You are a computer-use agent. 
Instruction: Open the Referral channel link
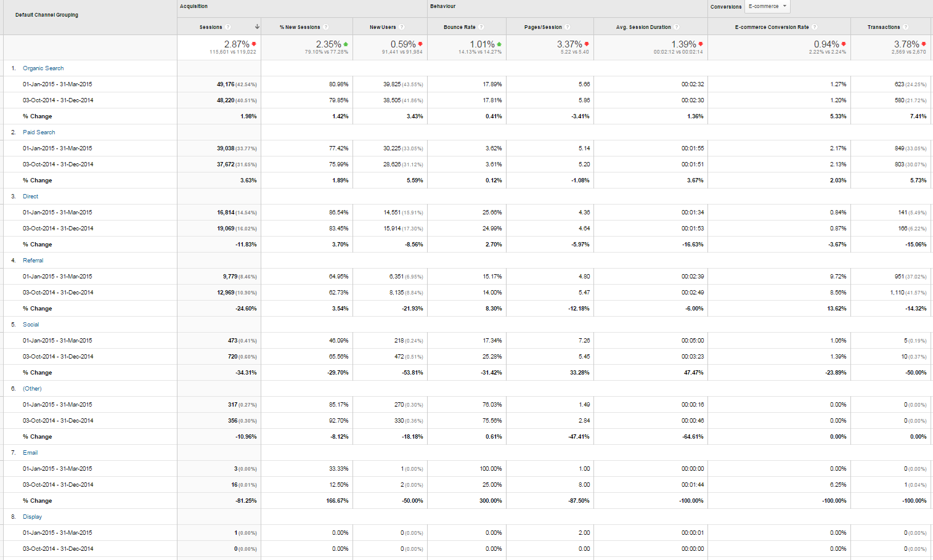pos(33,261)
